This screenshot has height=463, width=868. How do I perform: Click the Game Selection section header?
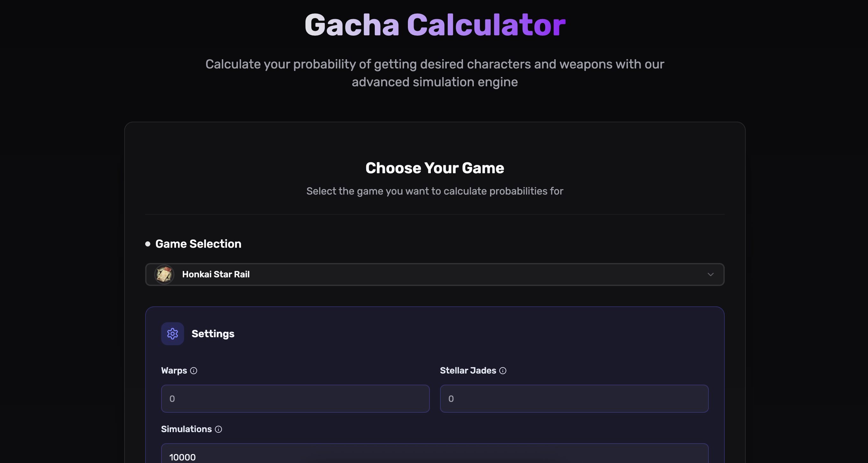(x=198, y=244)
